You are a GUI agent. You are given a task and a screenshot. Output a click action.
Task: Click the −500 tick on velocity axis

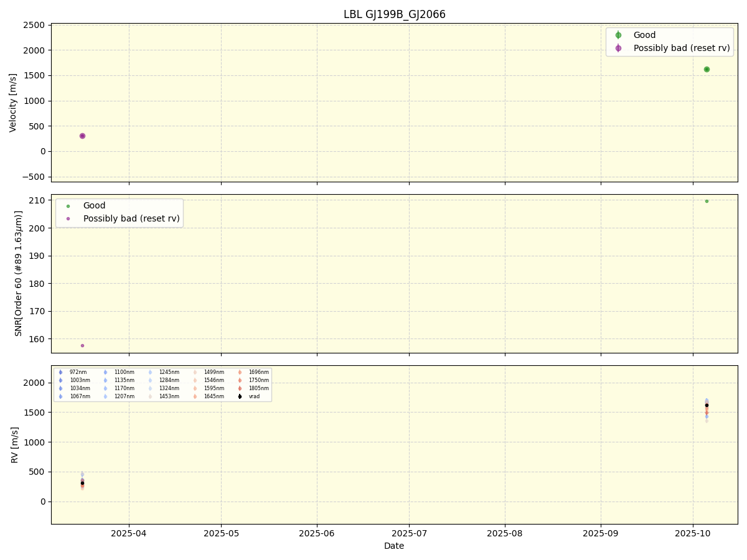[34, 177]
